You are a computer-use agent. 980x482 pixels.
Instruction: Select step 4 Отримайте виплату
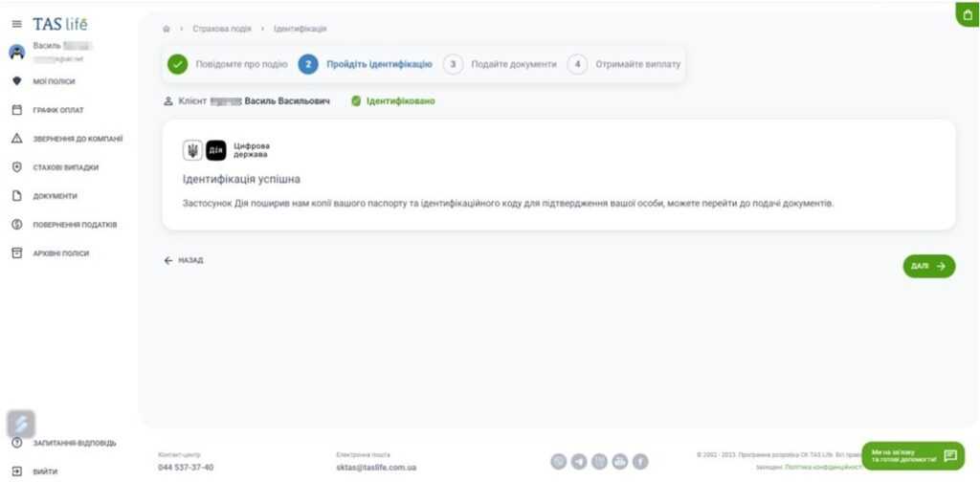click(x=625, y=64)
